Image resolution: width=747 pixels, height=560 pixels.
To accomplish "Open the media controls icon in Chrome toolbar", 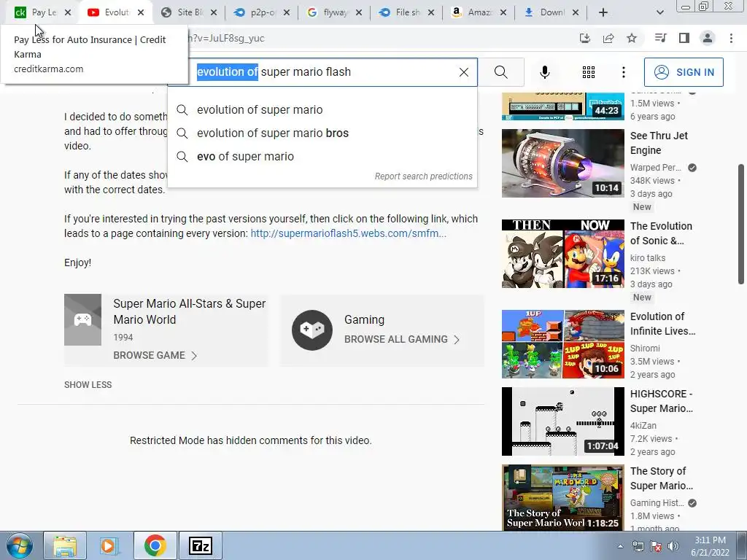I will [x=660, y=38].
